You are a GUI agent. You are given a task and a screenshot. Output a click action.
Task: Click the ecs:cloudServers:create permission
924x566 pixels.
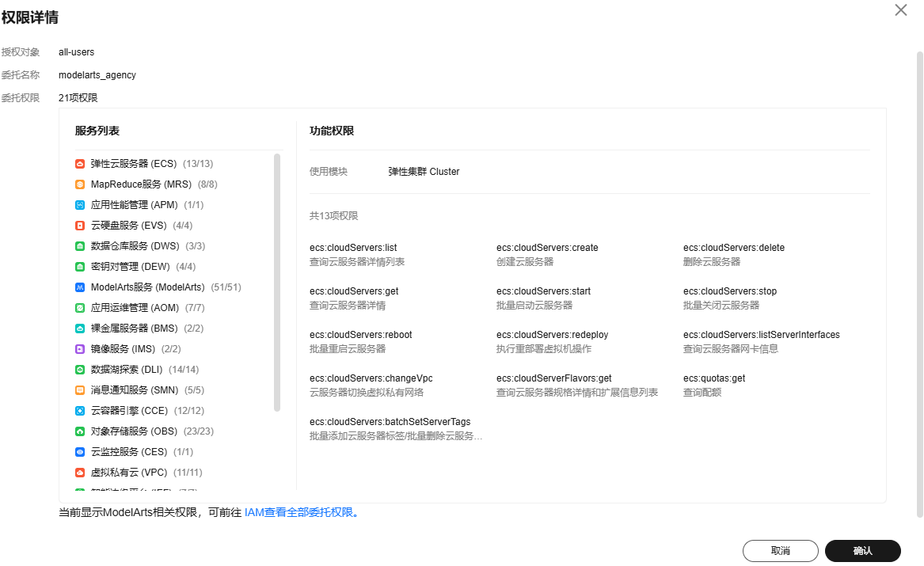[547, 248]
